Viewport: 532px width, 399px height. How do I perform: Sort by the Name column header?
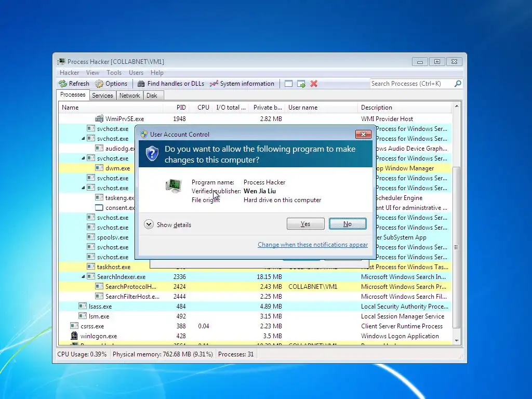pos(110,108)
